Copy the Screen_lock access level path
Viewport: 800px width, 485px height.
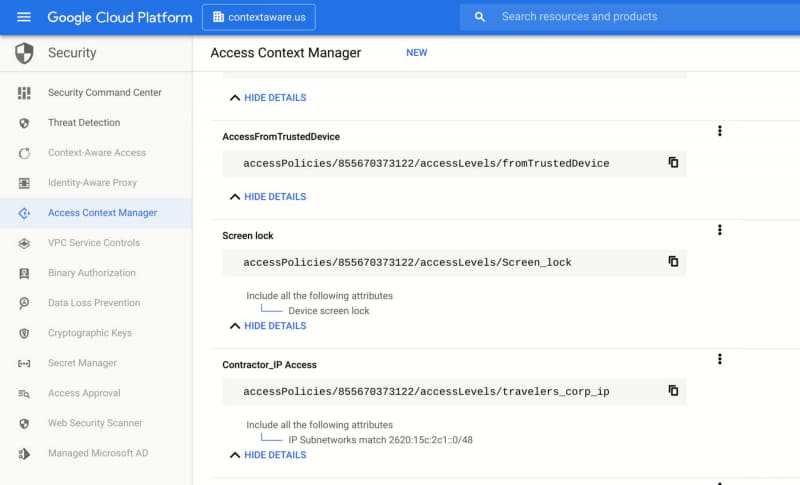(673, 261)
